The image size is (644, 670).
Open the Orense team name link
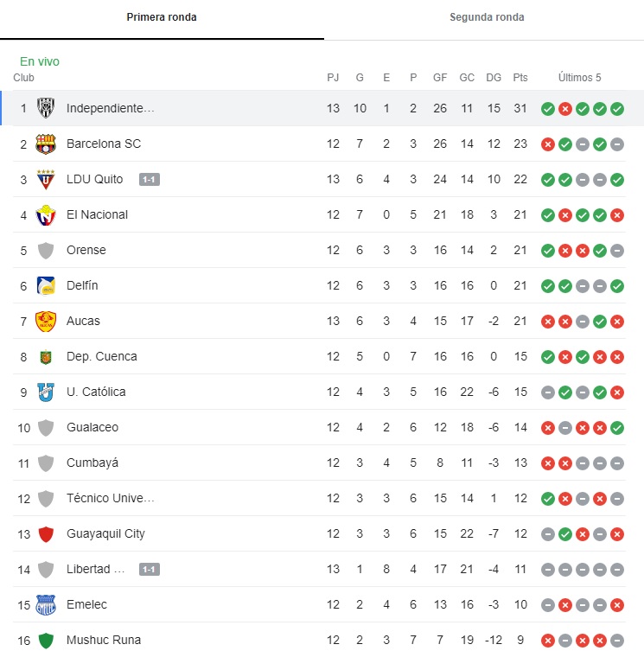(86, 251)
